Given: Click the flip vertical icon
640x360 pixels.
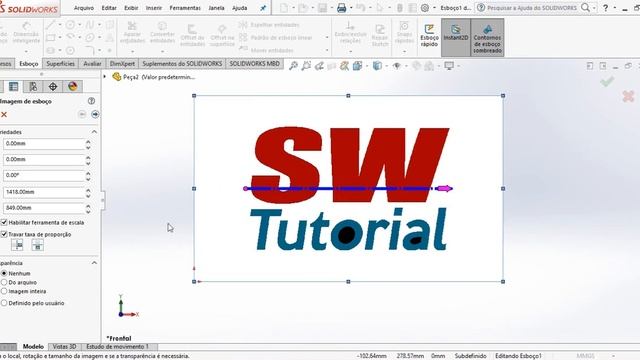Looking at the screenshot, I should click(x=37, y=245).
